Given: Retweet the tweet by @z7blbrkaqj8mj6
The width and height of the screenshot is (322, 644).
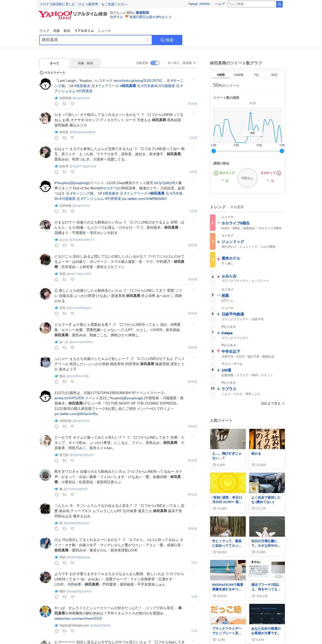Looking at the screenshot, I should click(x=64, y=495).
